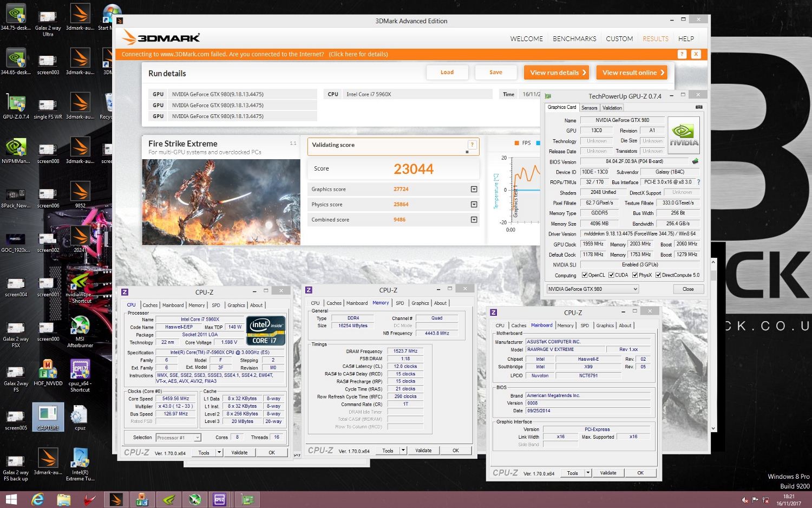Open the SPD tab in CPU-Z Memory window
Viewport: 812px width, 508px height.
coord(400,303)
